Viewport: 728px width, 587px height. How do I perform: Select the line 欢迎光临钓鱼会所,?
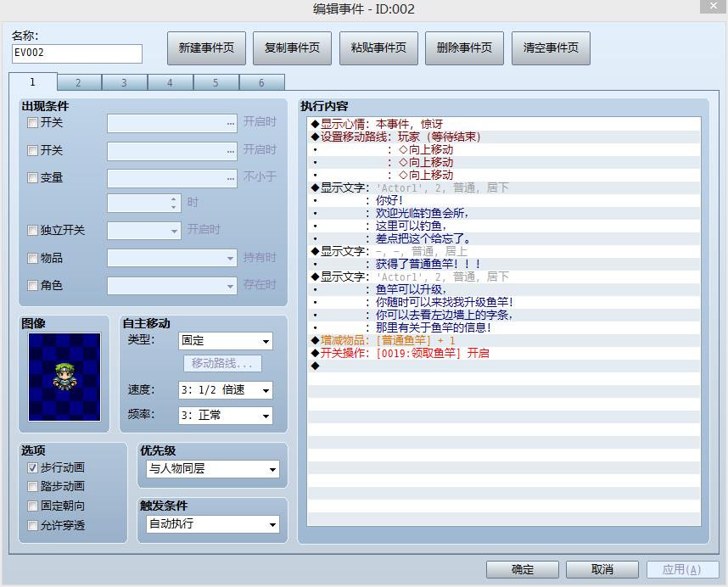[504, 213]
